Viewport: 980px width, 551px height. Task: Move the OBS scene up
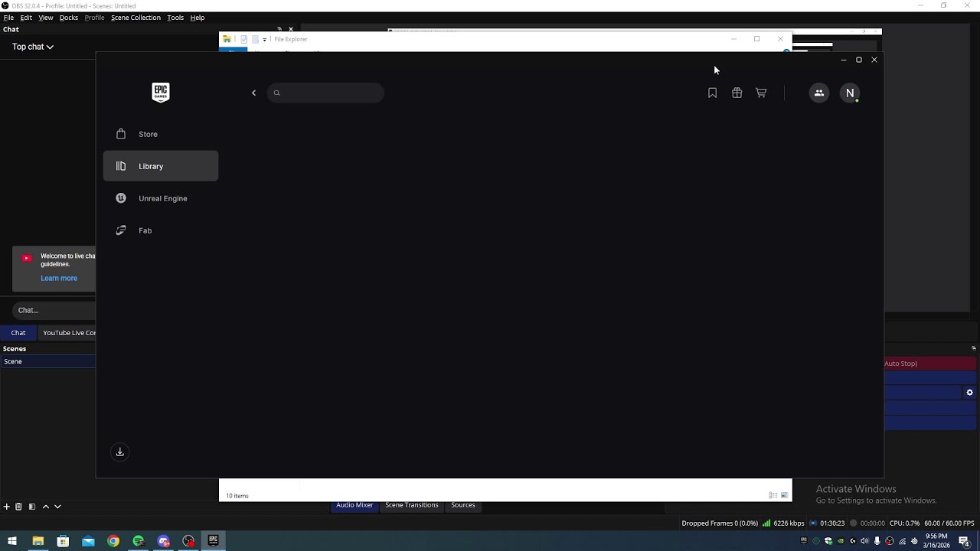tap(45, 507)
